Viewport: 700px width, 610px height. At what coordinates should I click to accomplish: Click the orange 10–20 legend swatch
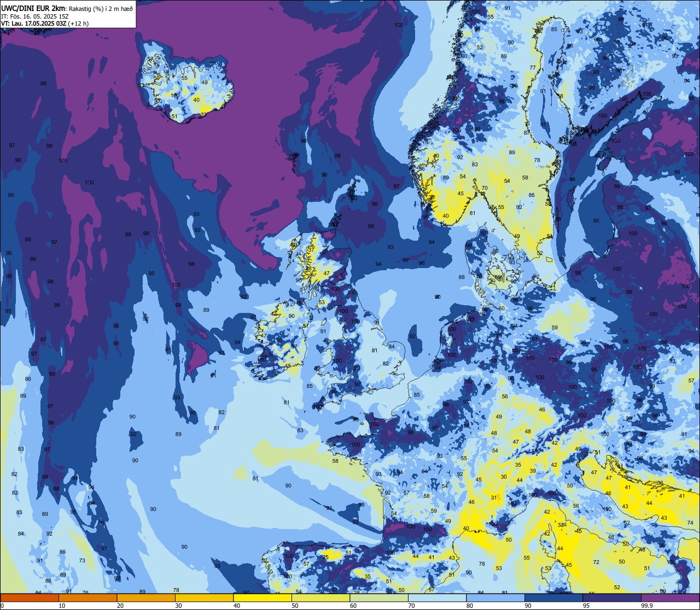pos(87,598)
